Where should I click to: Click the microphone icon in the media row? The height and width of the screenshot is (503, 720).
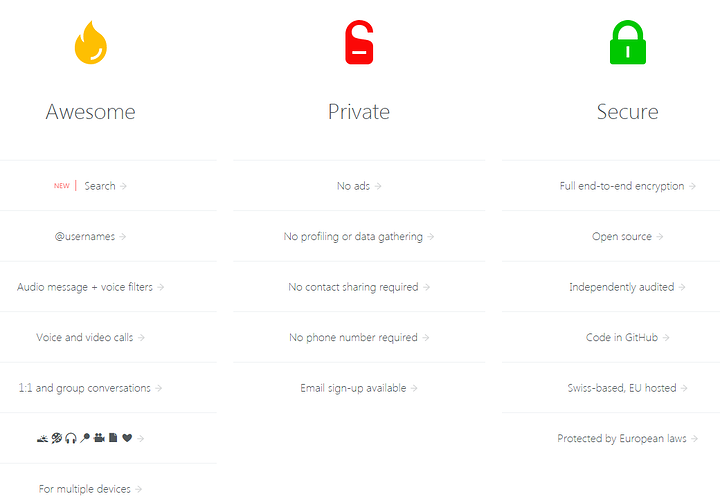point(85,438)
